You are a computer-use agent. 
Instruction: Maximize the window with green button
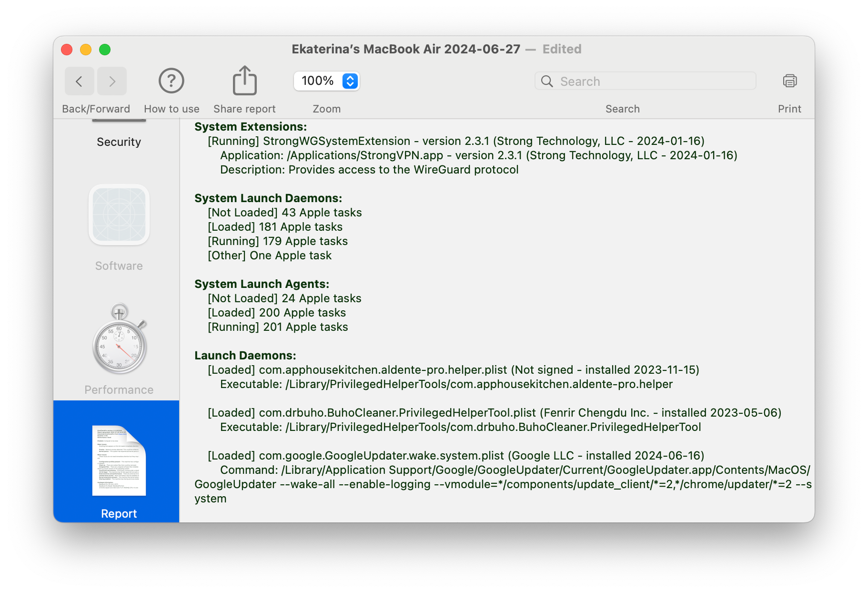(105, 50)
